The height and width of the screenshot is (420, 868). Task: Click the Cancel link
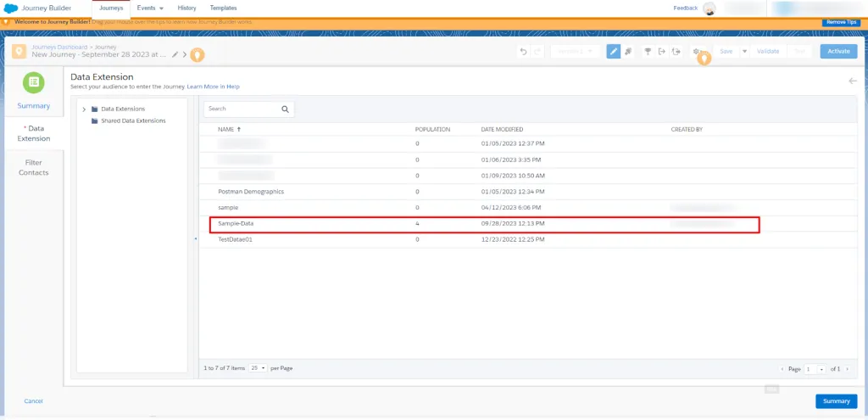pyautogui.click(x=34, y=400)
